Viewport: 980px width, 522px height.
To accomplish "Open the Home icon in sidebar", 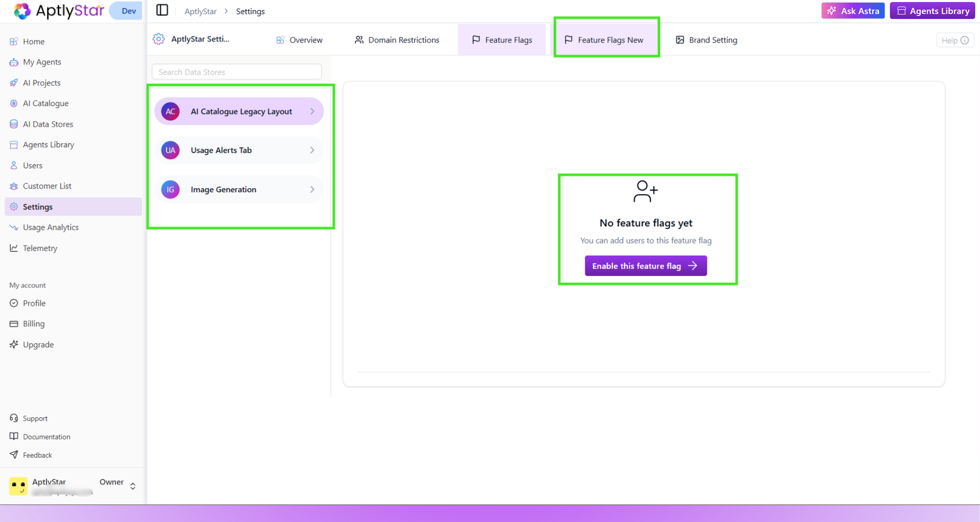I will coord(14,41).
